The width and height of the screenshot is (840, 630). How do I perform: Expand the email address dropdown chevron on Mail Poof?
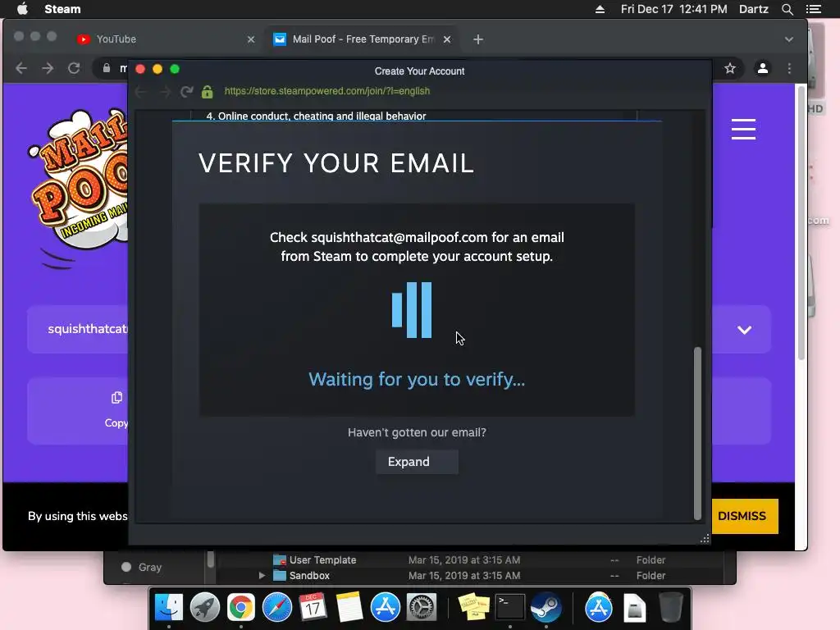pyautogui.click(x=744, y=330)
